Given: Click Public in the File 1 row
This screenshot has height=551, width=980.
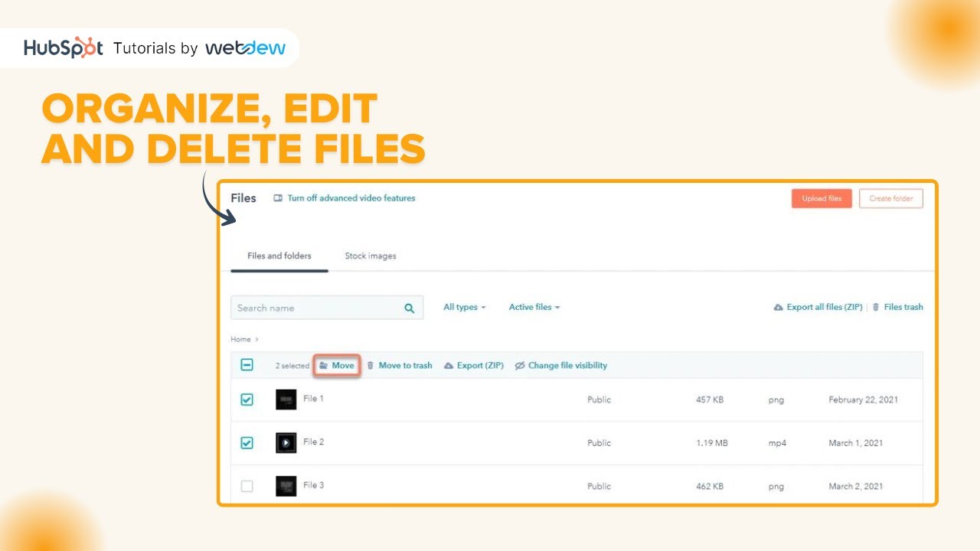Looking at the screenshot, I should click(x=599, y=399).
